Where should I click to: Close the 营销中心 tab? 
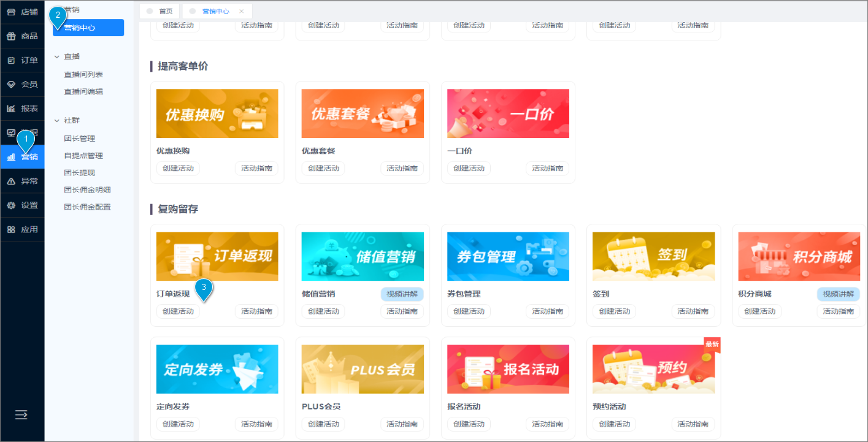coord(241,11)
